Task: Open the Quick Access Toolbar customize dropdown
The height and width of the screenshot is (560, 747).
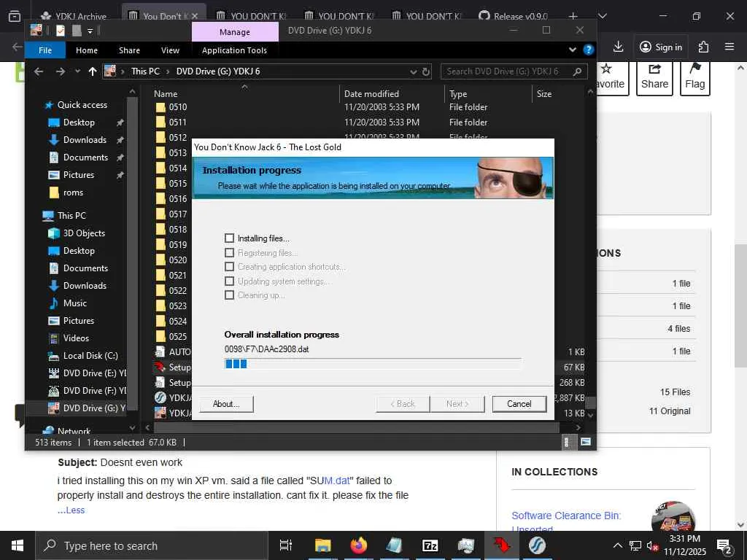Action: coord(90,31)
